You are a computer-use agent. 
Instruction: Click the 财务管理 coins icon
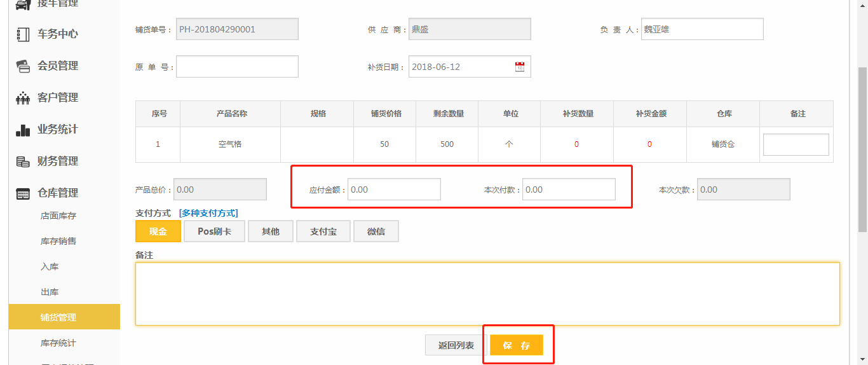[23, 162]
